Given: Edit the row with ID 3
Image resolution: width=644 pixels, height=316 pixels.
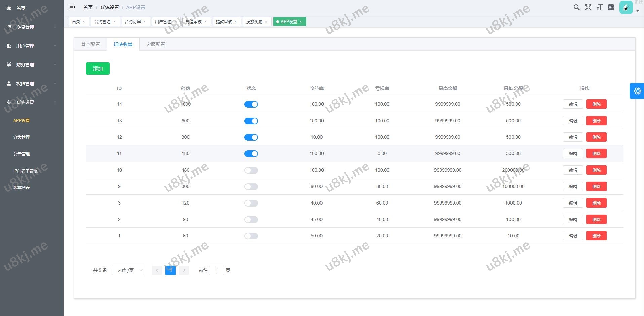Looking at the screenshot, I should [573, 203].
